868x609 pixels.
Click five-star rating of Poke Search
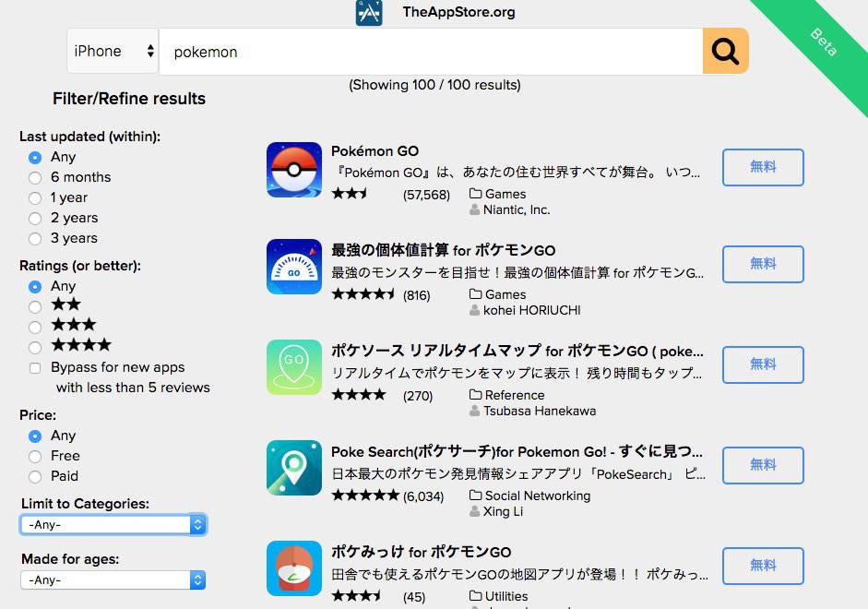(x=365, y=495)
